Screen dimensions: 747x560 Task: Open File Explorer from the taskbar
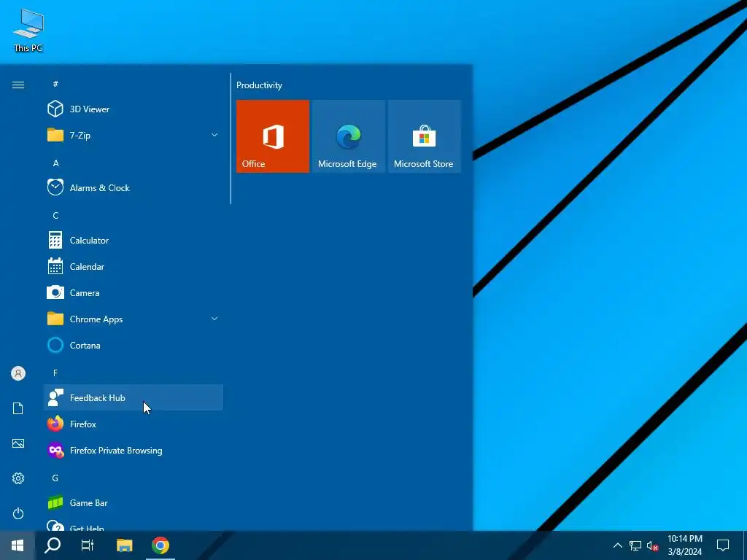tap(124, 545)
